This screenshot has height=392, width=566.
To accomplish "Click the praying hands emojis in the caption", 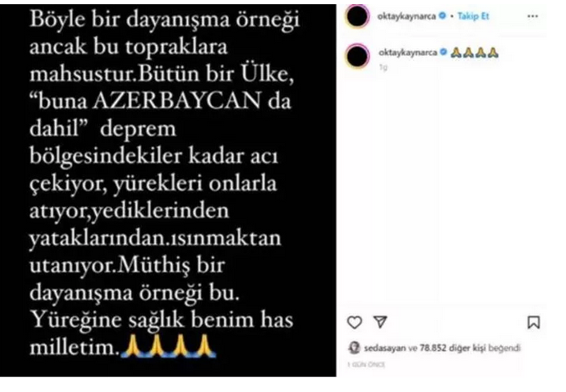I will pos(475,53).
